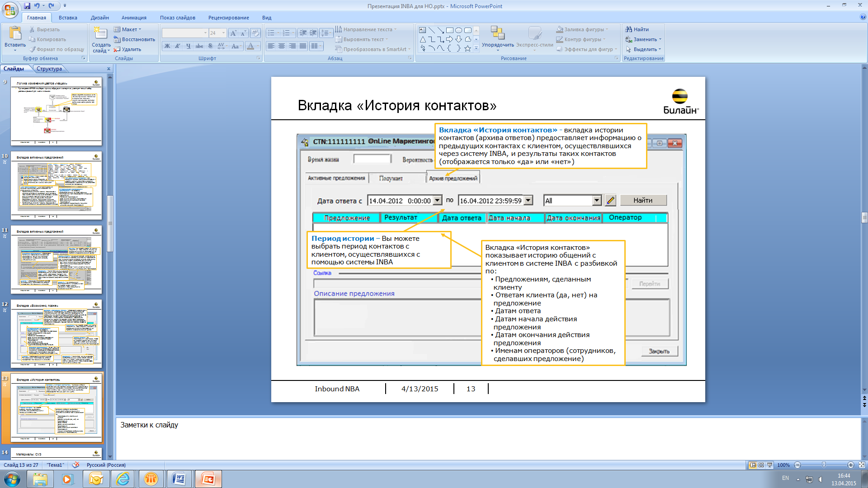Click the spell check icon in the status bar
Image resolution: width=868 pixels, height=488 pixels.
coord(75,465)
